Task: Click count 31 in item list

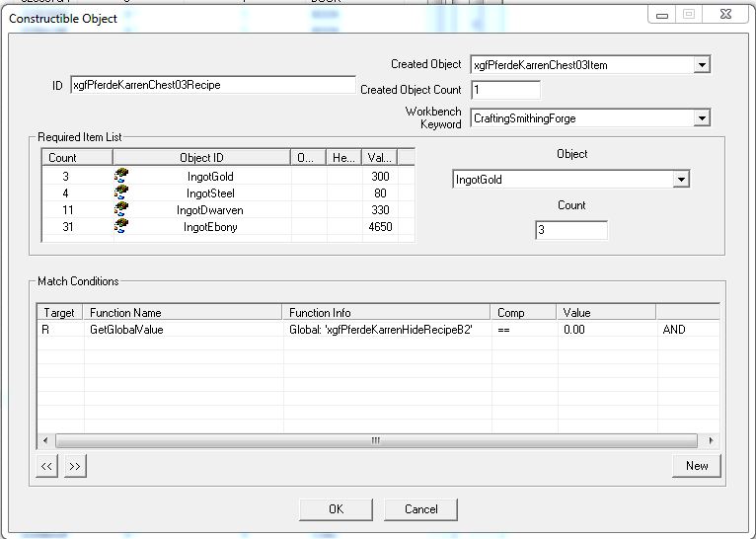Action: (68, 227)
